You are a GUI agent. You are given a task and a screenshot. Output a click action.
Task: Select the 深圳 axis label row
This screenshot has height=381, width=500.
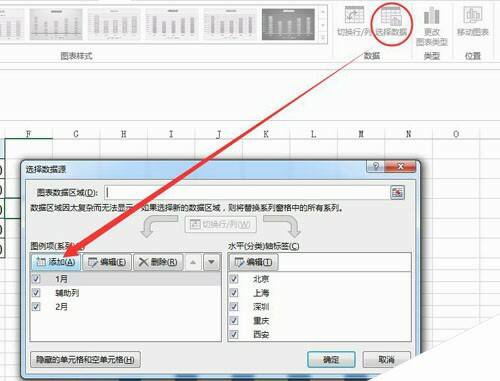click(x=319, y=306)
